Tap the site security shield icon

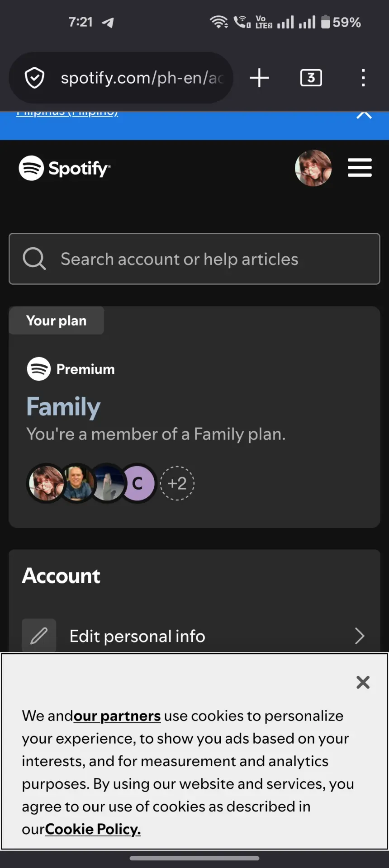click(35, 78)
